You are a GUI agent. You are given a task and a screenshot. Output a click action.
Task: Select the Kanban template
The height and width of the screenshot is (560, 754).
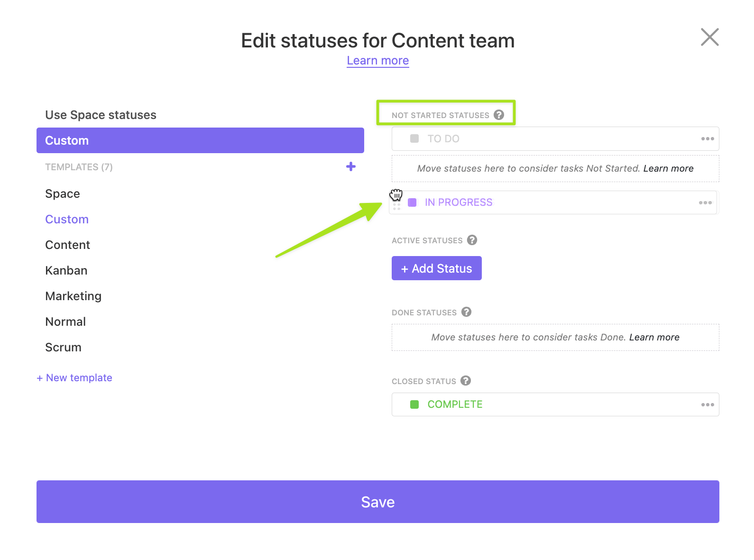[x=66, y=270]
